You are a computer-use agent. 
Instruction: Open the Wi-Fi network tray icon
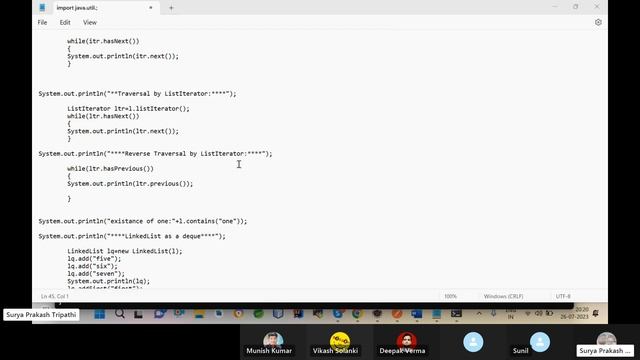[x=528, y=313]
